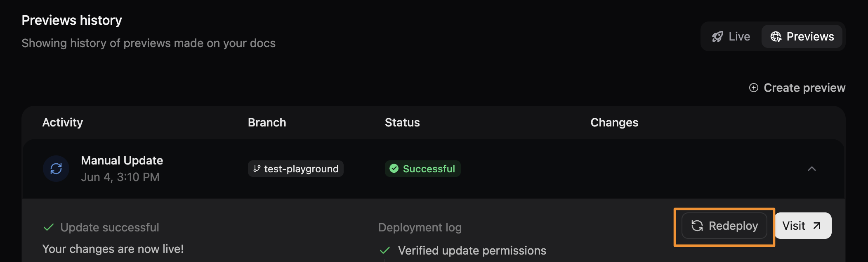Viewport: 868px width, 262px height.
Task: Click the checkmark icon inside Successful badge
Action: coord(394,169)
